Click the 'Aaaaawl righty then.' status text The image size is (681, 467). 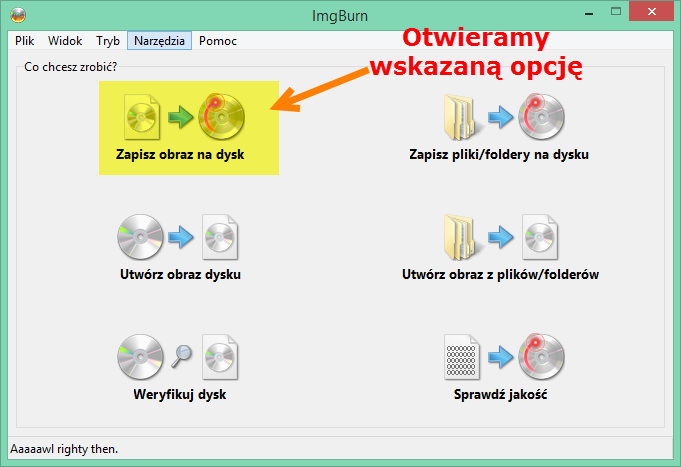(x=64, y=449)
